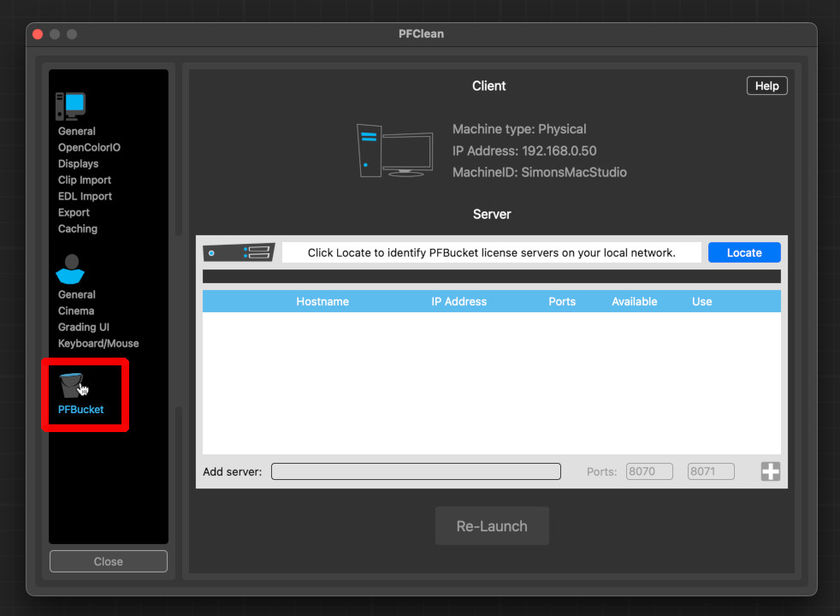Select the PFBucket section label
This screenshot has height=616, width=840.
point(81,409)
